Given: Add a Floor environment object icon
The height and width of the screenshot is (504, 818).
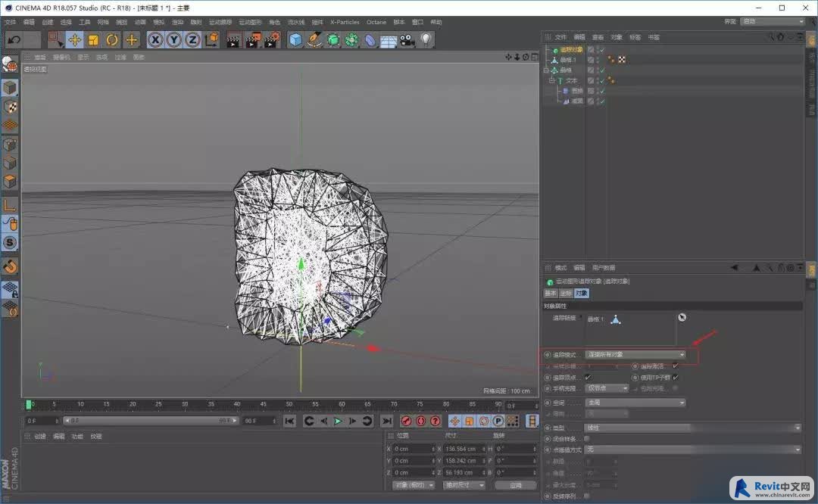Looking at the screenshot, I should [x=389, y=40].
